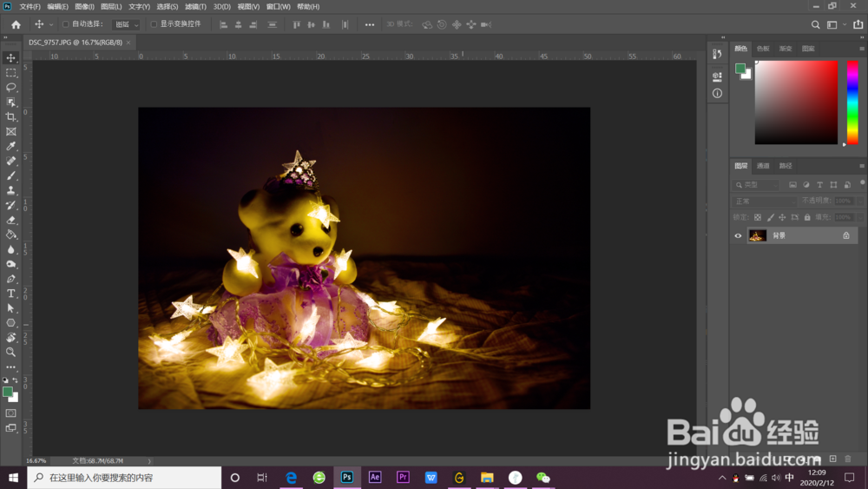
Task: Select the Eyedropper tool
Action: [10, 146]
